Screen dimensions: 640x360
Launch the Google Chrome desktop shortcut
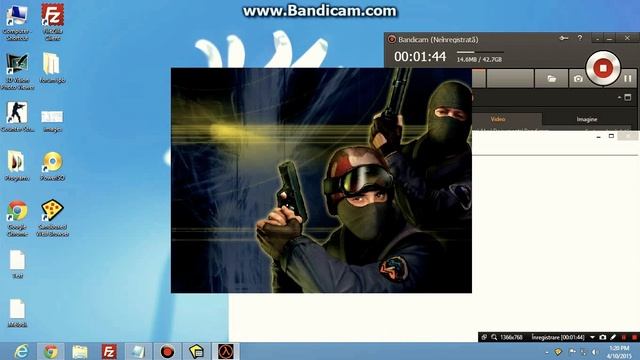click(x=17, y=218)
